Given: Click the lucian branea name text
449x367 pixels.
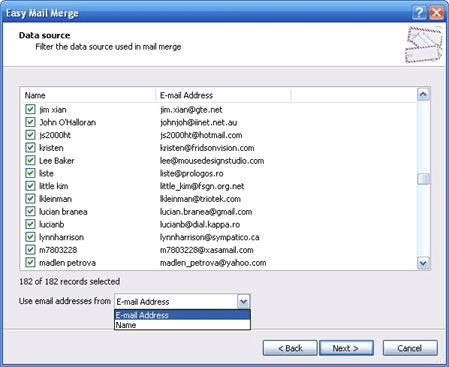Looking at the screenshot, I should pos(63,212).
